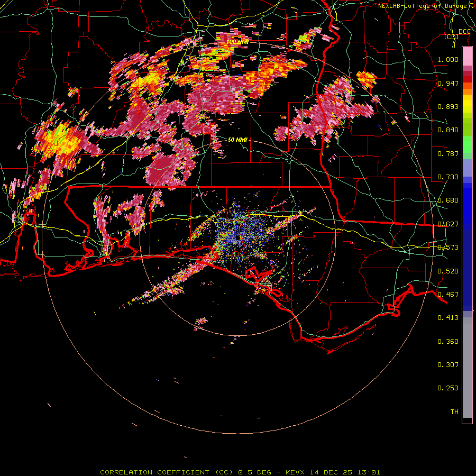Click the 100 NMI range ring label
The height and width of the screenshot is (476, 476).
237,42
